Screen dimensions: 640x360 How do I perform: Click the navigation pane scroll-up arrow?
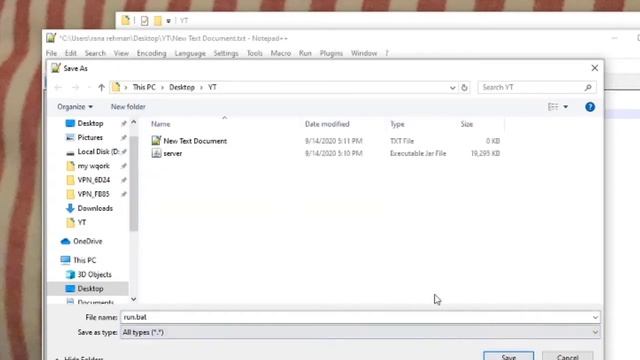click(133, 122)
